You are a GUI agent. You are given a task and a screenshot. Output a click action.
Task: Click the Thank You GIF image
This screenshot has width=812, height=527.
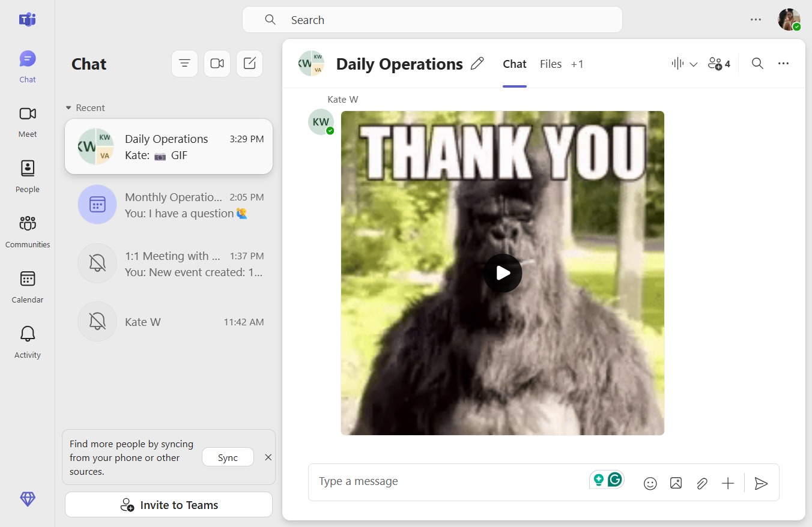click(503, 273)
